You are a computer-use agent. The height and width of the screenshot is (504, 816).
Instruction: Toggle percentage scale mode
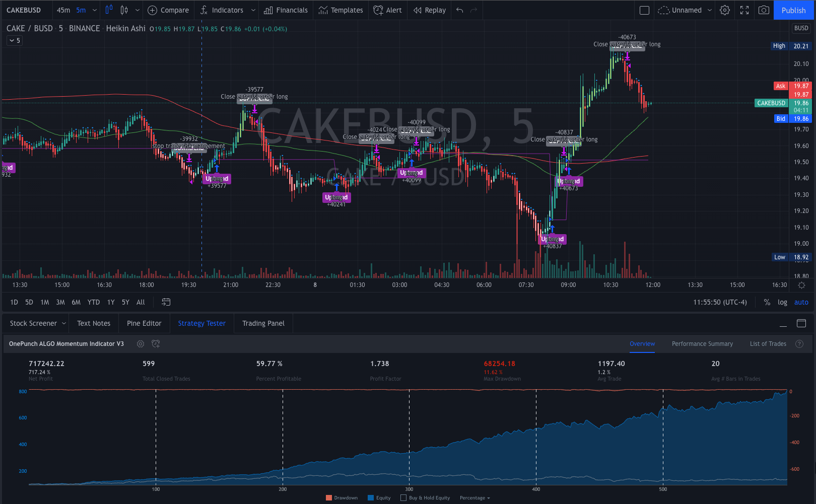767,302
